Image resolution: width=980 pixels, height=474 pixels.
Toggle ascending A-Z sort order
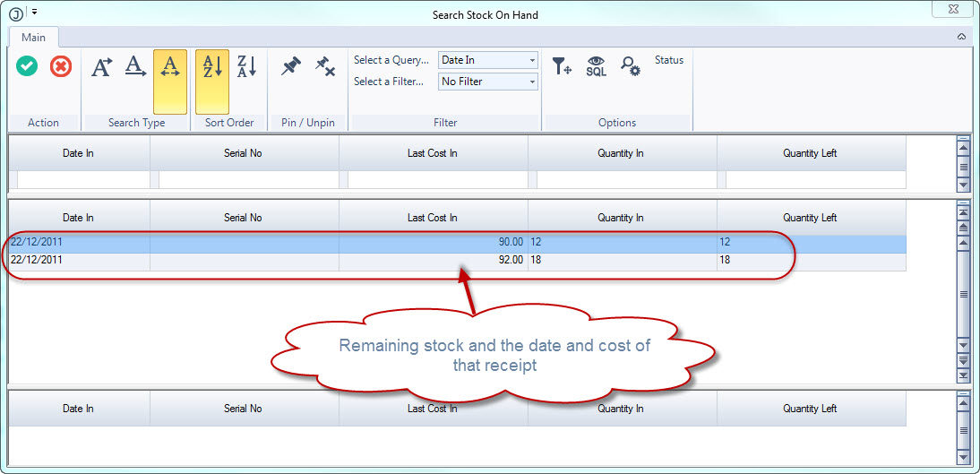click(x=212, y=82)
